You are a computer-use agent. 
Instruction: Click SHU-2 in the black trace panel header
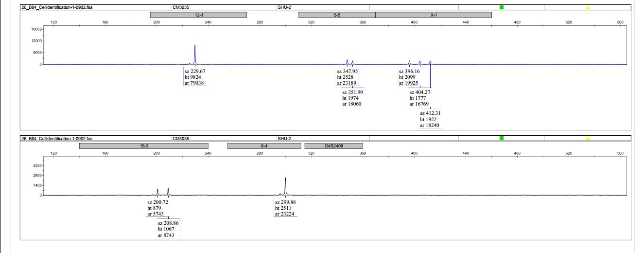pos(284,138)
